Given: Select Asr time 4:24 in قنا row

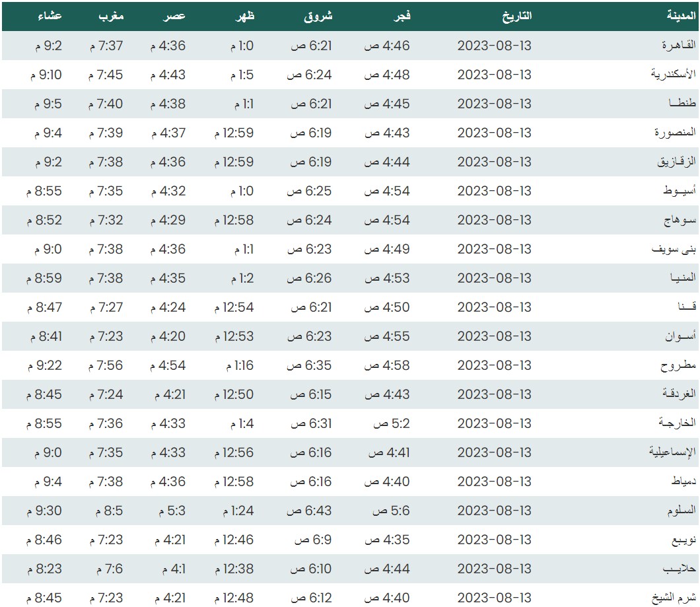Looking at the screenshot, I should click(x=168, y=307).
